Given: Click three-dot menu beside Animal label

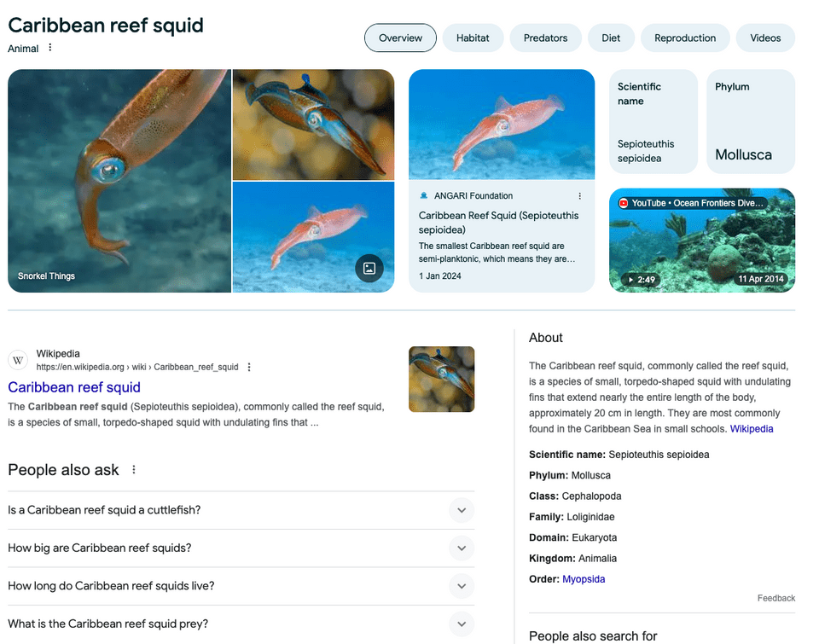Looking at the screenshot, I should click(50, 48).
